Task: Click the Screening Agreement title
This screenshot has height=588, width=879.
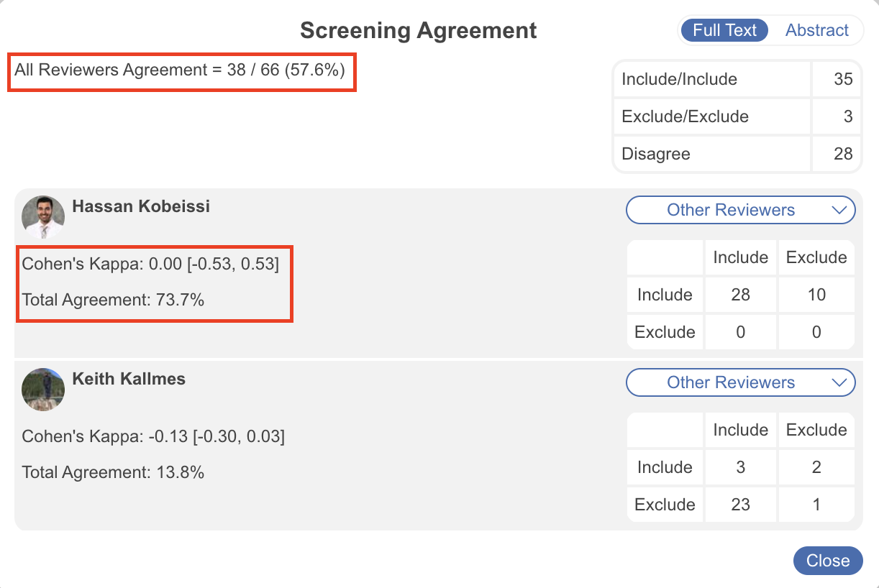Action: point(418,30)
